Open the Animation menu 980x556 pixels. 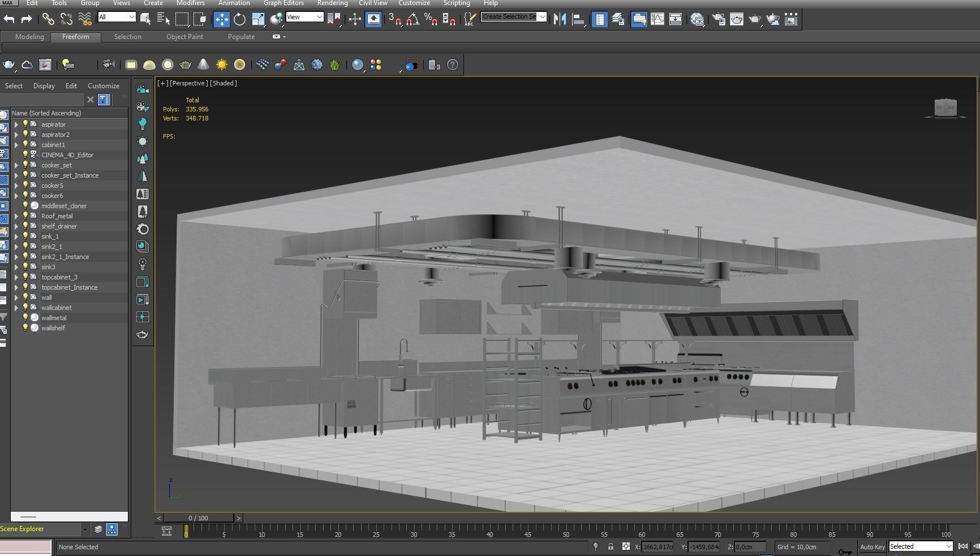(234, 3)
